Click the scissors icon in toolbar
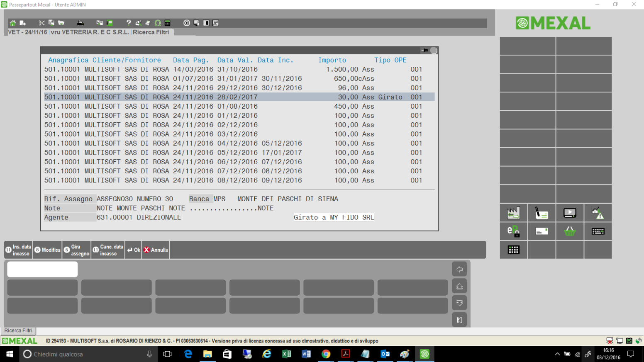This screenshot has width=644, height=362. pyautogui.click(x=41, y=23)
